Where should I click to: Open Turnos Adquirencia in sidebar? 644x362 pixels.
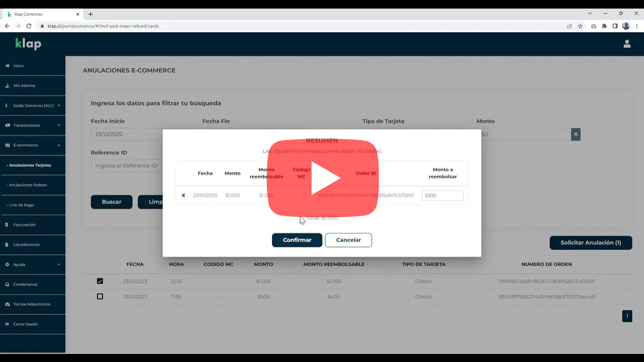(x=33, y=304)
